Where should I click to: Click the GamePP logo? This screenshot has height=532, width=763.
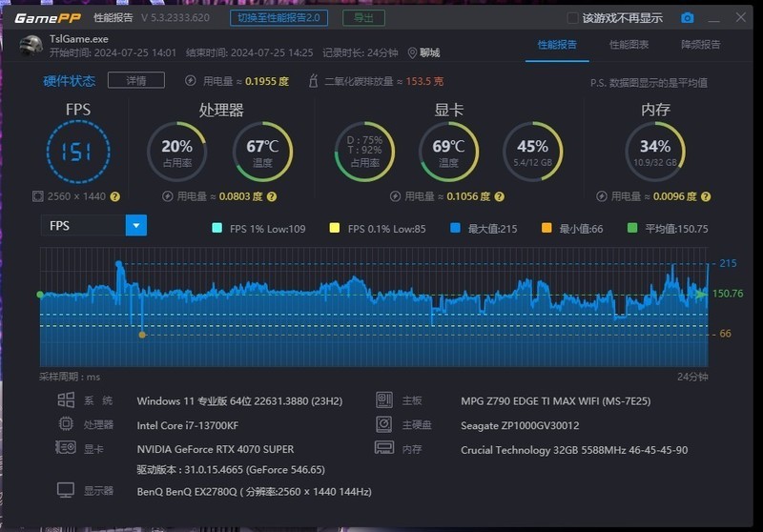coord(48,18)
